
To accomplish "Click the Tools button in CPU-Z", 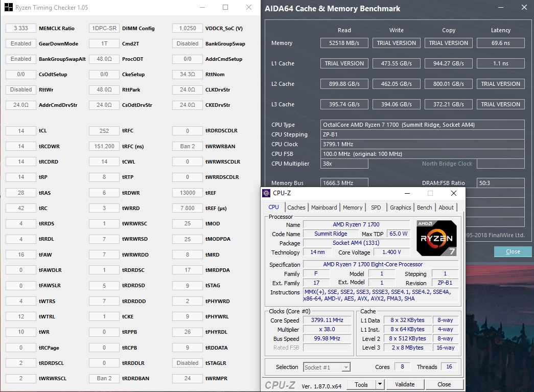I will tap(361, 384).
